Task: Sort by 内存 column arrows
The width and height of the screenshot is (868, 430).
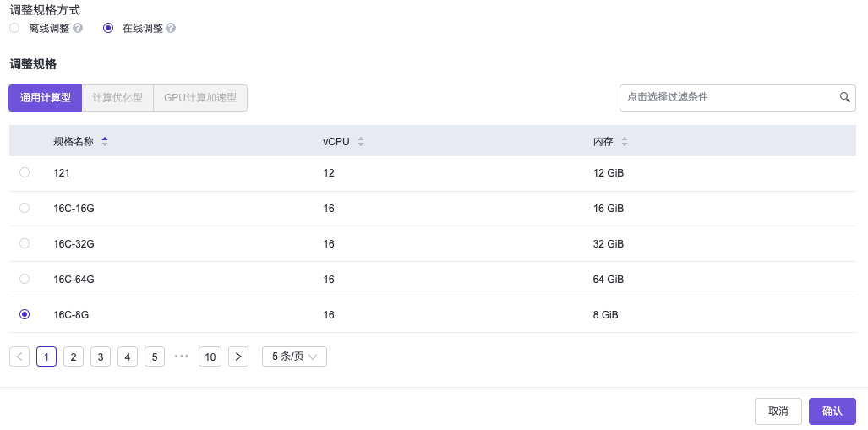Action: coord(625,141)
